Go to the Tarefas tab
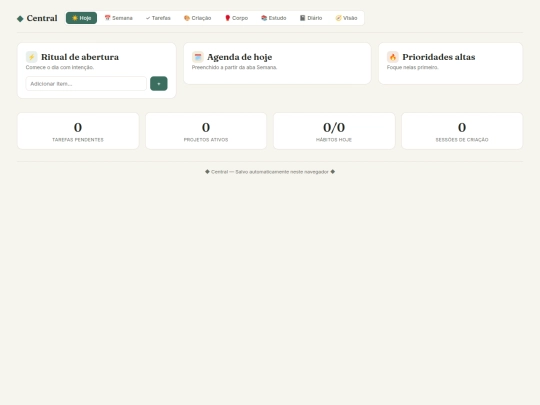 (158, 18)
